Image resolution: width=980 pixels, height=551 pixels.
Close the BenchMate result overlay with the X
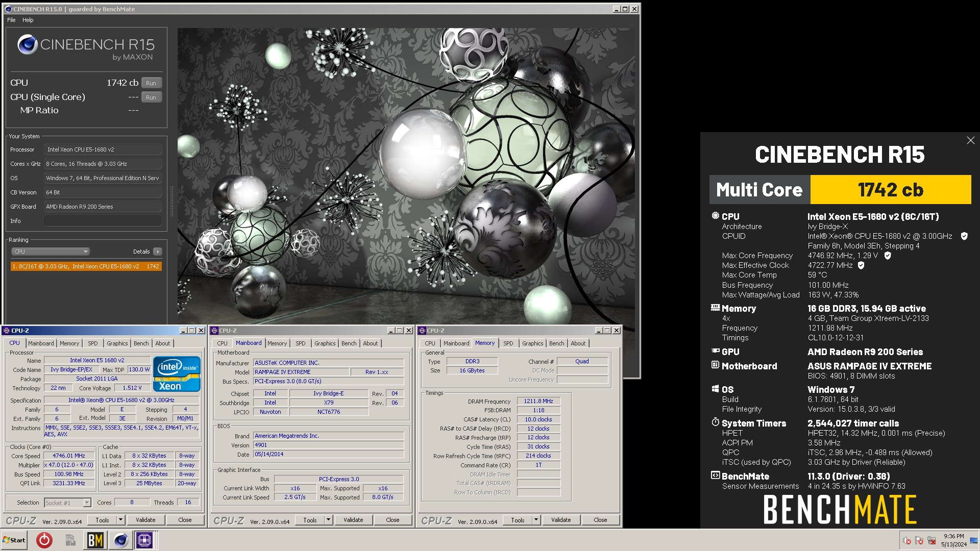(970, 140)
